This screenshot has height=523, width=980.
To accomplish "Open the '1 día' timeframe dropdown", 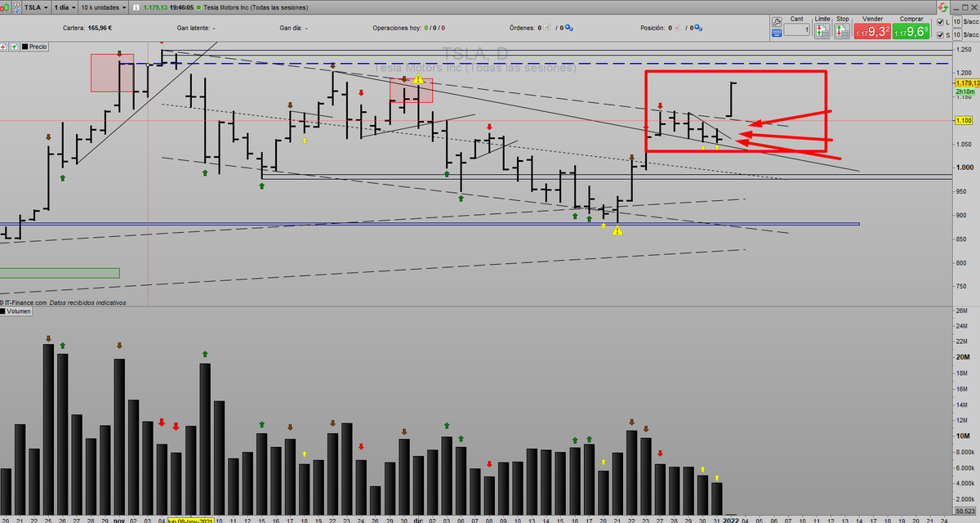I will click(65, 7).
